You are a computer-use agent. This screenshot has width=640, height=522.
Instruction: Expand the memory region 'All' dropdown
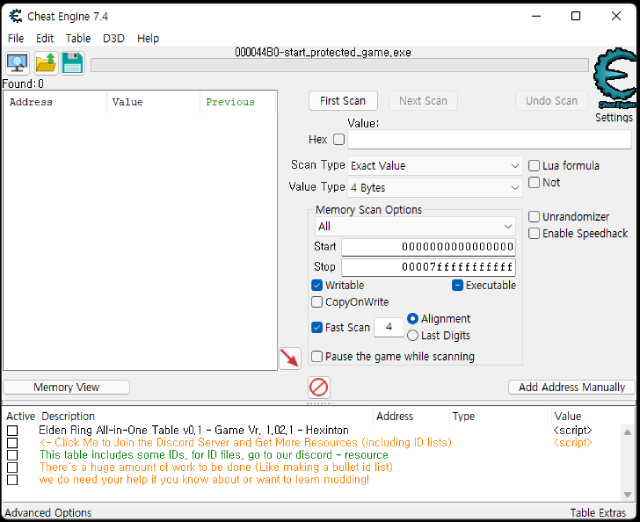click(x=415, y=227)
